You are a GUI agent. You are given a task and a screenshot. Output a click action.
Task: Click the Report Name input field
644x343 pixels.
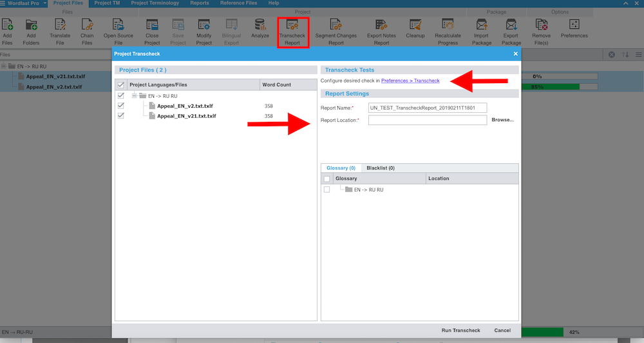coord(428,108)
